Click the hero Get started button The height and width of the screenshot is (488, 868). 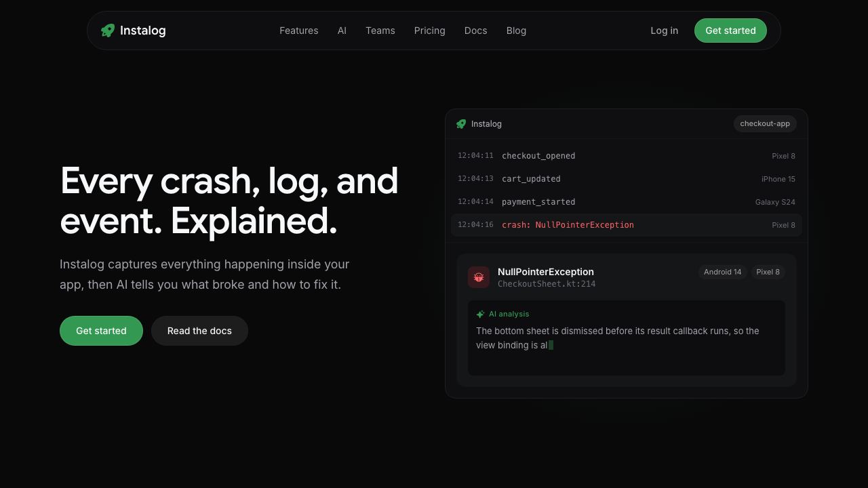click(x=101, y=331)
